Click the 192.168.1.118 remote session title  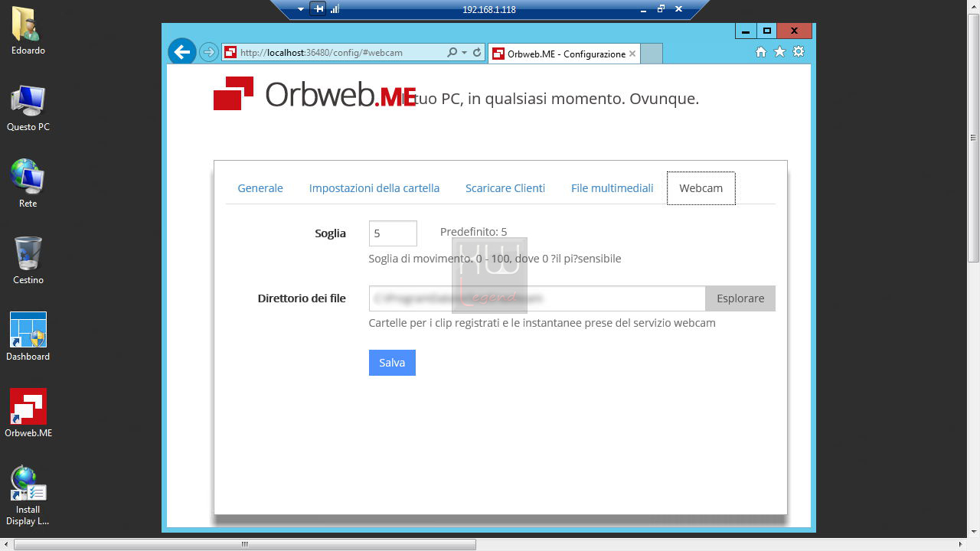(x=489, y=10)
